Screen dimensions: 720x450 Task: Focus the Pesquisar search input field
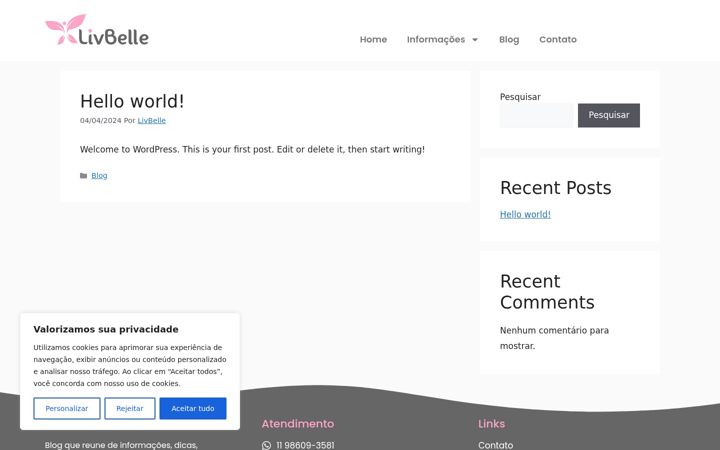click(x=536, y=115)
